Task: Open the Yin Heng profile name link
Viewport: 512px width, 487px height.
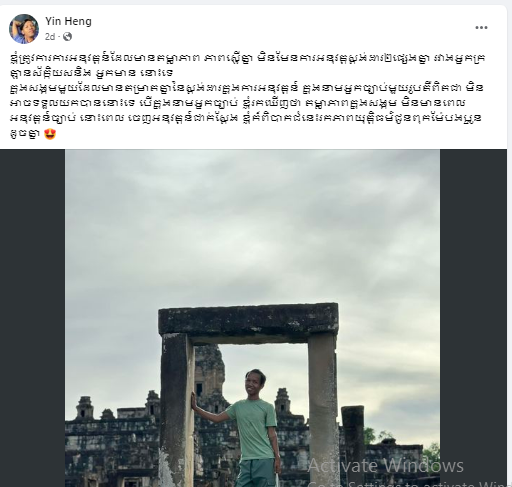Action: pyautogui.click(x=68, y=21)
